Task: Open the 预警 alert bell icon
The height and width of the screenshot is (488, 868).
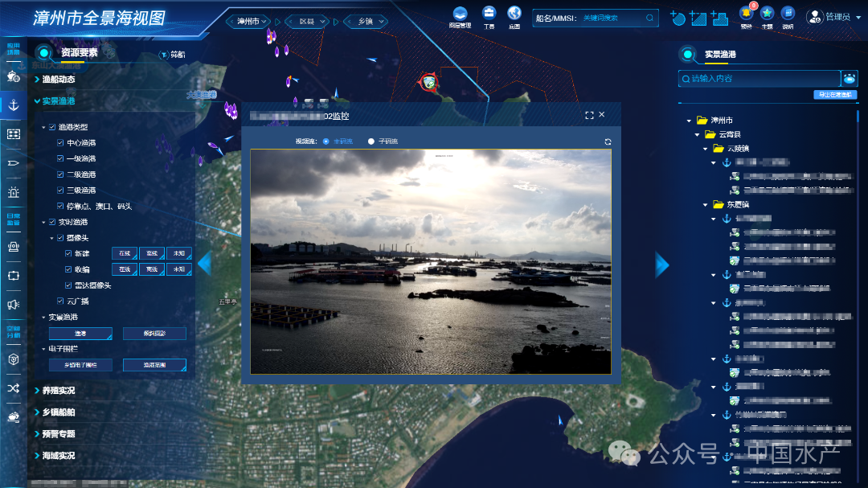Action: 746,14
